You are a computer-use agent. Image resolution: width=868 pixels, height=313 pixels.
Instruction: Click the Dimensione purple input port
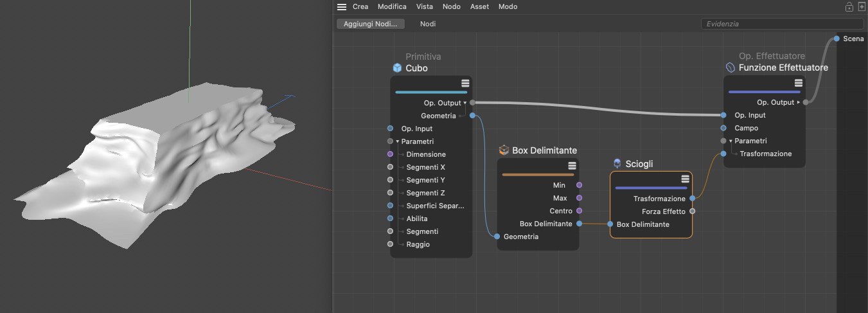[x=390, y=154]
